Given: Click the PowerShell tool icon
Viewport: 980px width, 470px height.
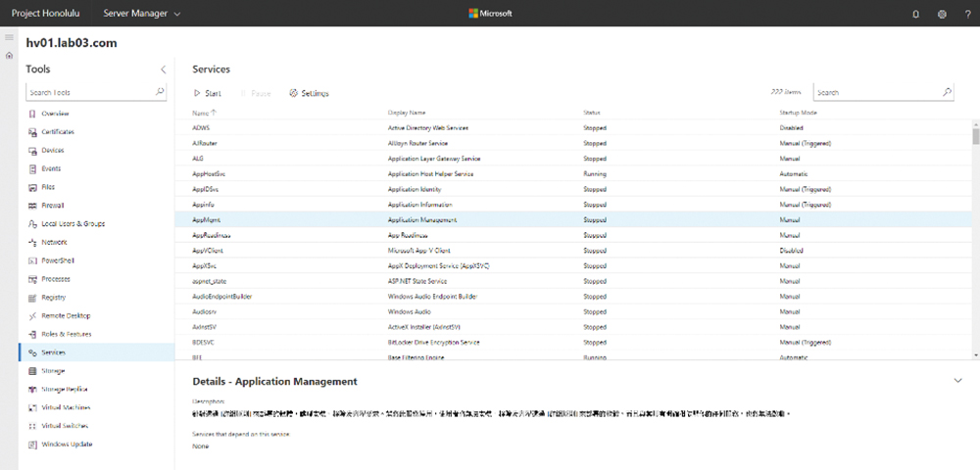Looking at the screenshot, I should [x=32, y=260].
